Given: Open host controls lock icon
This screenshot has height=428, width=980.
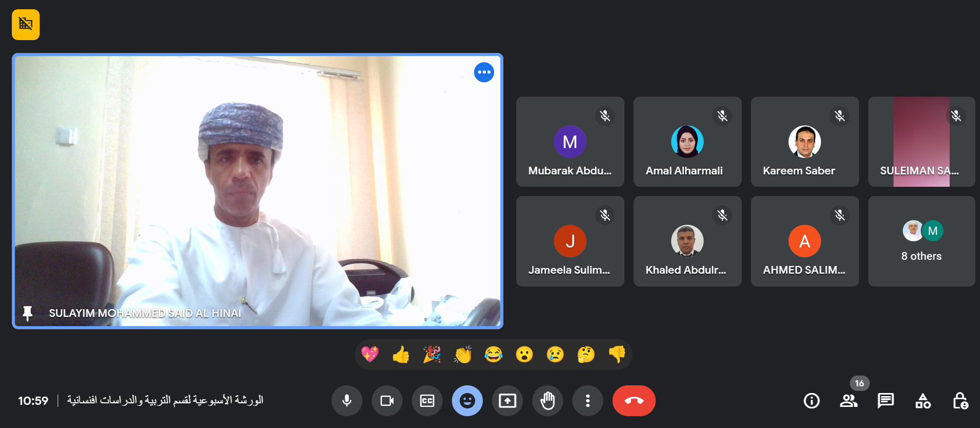Looking at the screenshot, I should [x=960, y=401].
